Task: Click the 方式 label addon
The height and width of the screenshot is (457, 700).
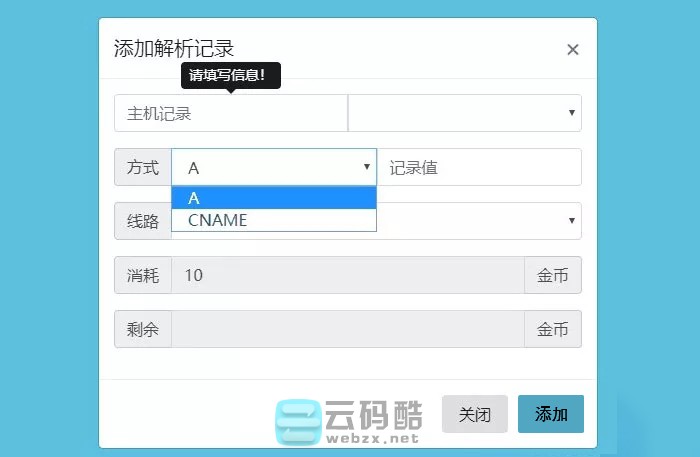Action: coord(143,167)
